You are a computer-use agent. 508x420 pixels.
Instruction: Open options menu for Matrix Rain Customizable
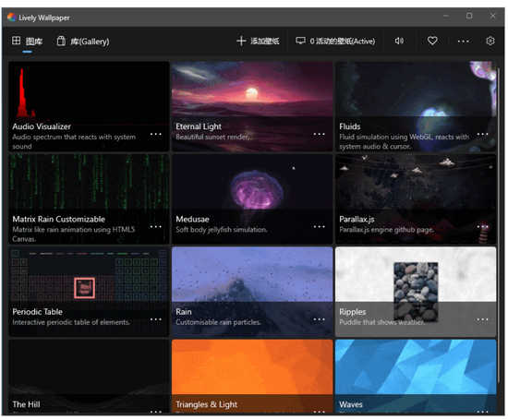point(156,227)
